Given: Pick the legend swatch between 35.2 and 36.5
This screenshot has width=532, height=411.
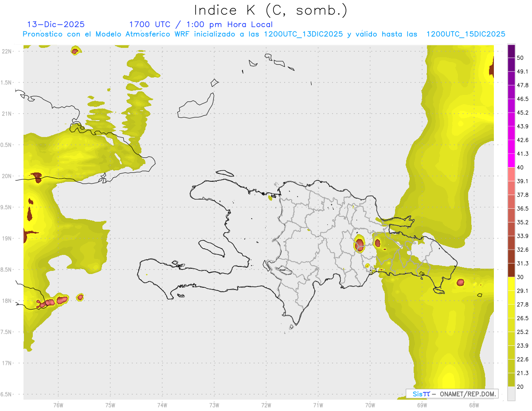Looking at the screenshot, I should (x=512, y=215).
